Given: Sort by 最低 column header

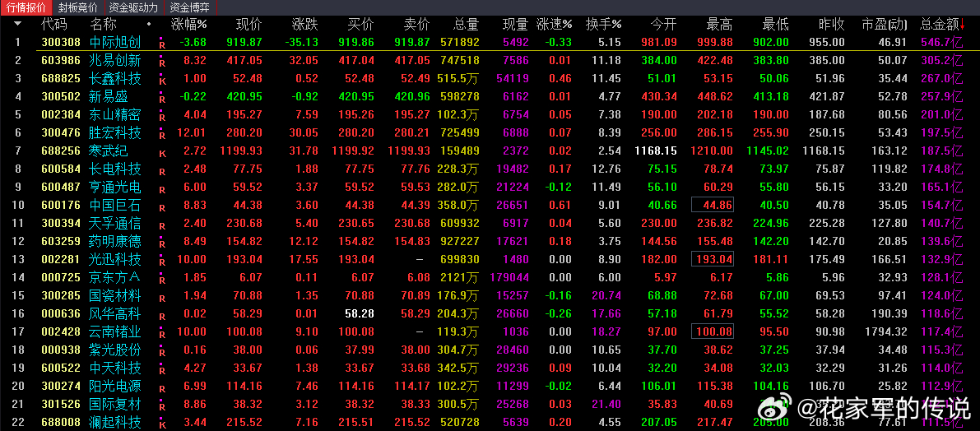Looking at the screenshot, I should [776, 25].
